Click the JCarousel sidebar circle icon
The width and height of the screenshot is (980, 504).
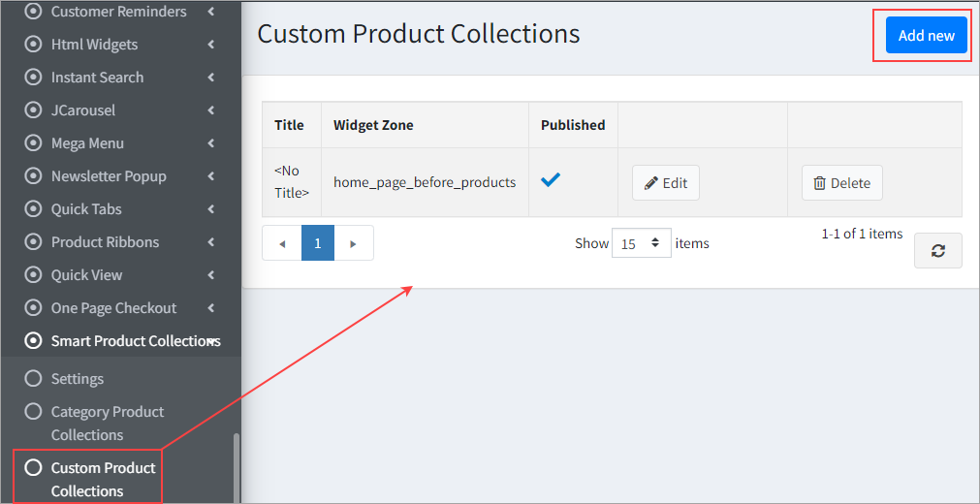34,110
